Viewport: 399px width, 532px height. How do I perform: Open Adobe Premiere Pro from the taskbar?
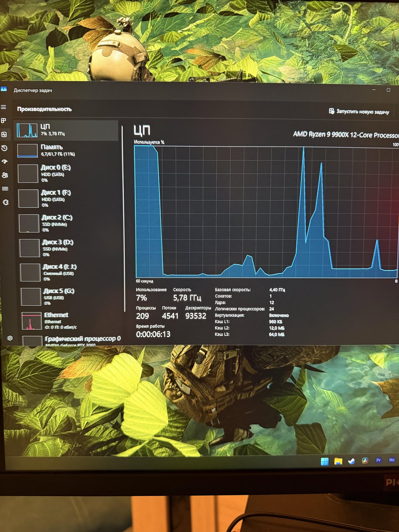click(x=378, y=460)
